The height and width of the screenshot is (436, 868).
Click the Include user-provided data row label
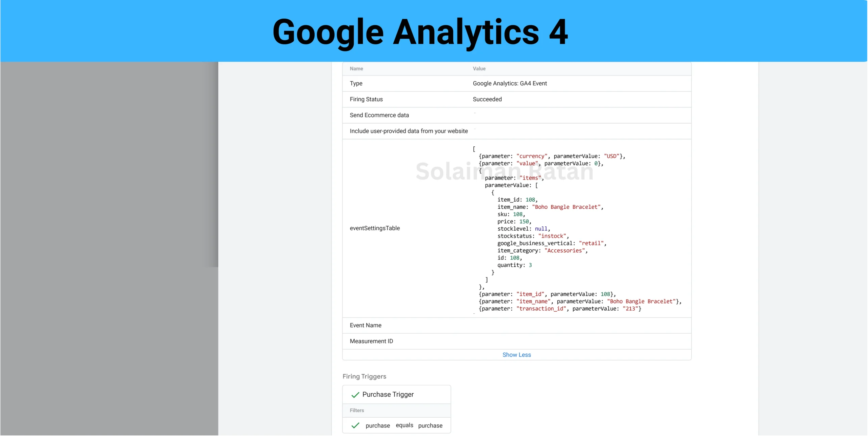tap(409, 131)
